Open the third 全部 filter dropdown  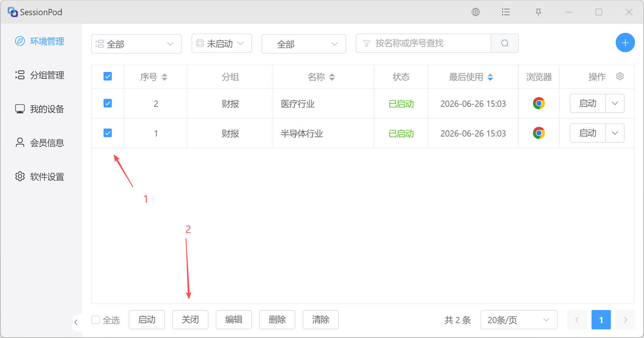pos(304,44)
